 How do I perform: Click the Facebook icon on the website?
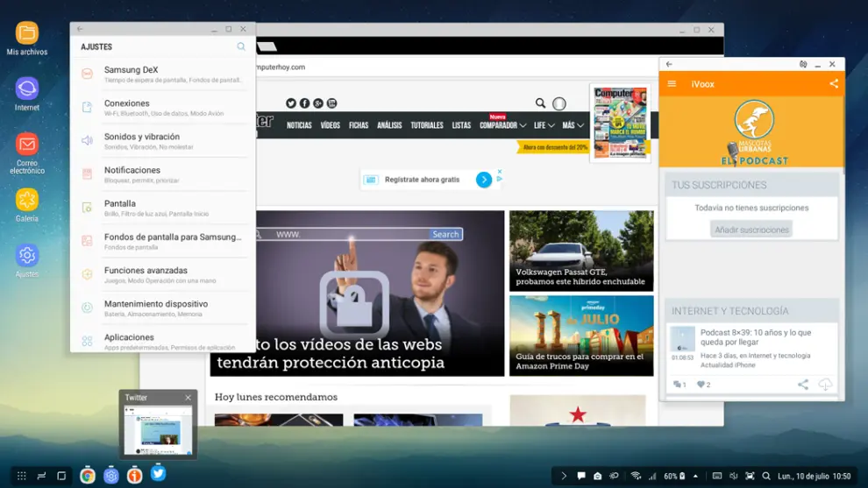tap(304, 103)
